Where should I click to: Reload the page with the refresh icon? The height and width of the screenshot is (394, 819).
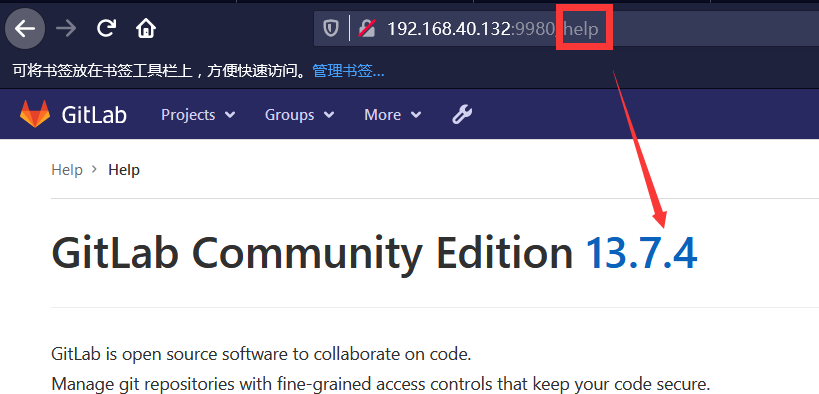pos(106,28)
